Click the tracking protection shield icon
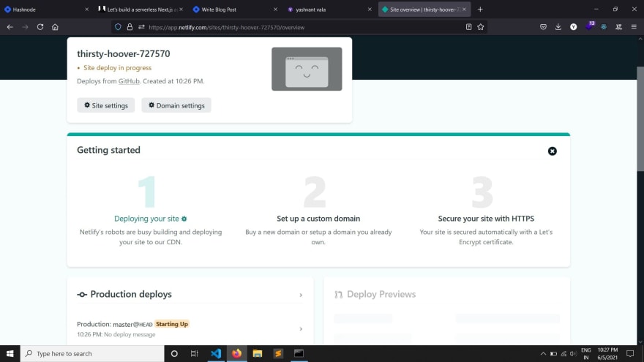644x362 pixels. click(x=118, y=27)
